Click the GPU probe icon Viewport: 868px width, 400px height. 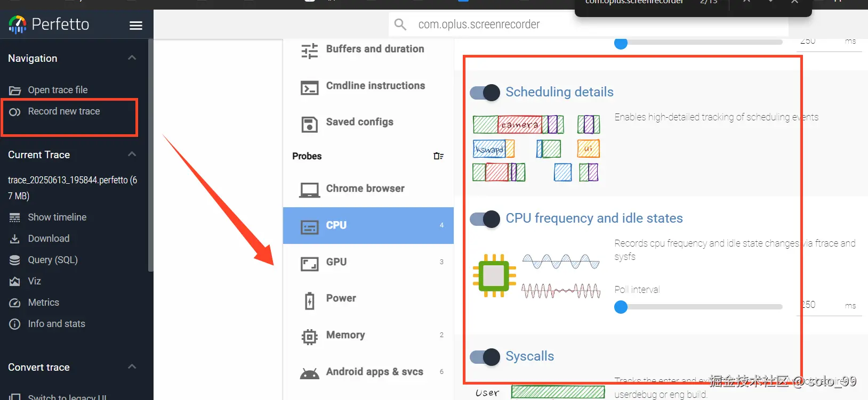pos(309,264)
